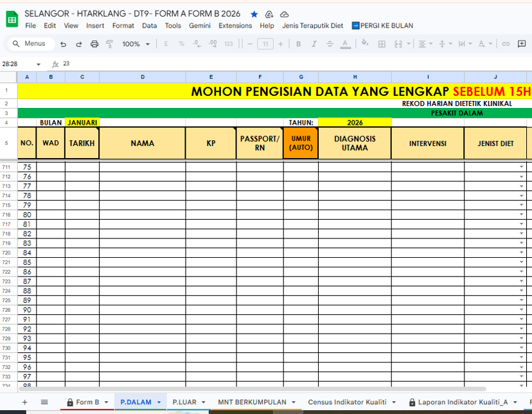Click the Redo icon
Image resolution: width=532 pixels, height=414 pixels.
click(x=79, y=44)
